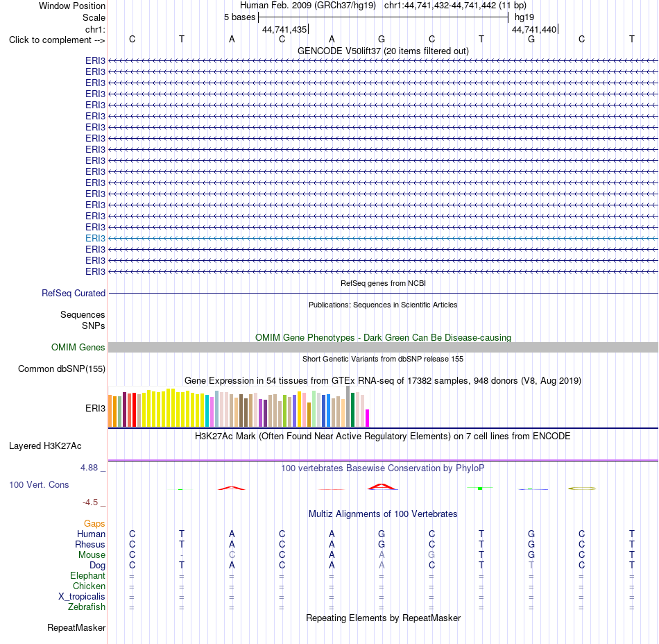Image resolution: width=659 pixels, height=644 pixels.
Task: Click the RepeatMasker track label
Action: pyautogui.click(x=76, y=628)
